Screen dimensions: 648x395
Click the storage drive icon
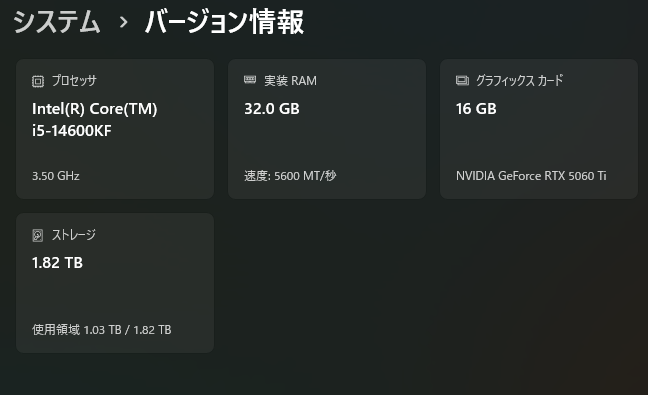tap(38, 236)
